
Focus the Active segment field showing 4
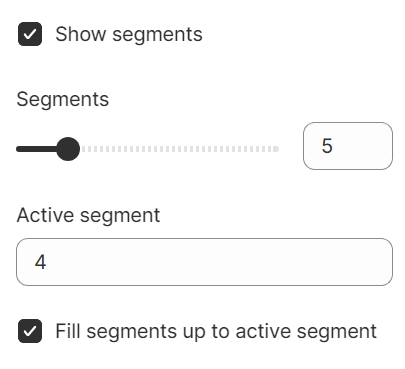pos(204,262)
